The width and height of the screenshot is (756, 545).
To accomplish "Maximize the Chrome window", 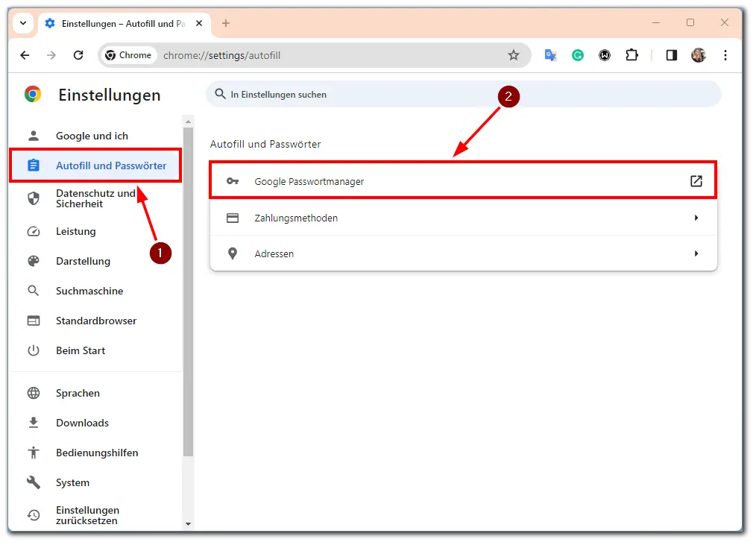I will (690, 22).
